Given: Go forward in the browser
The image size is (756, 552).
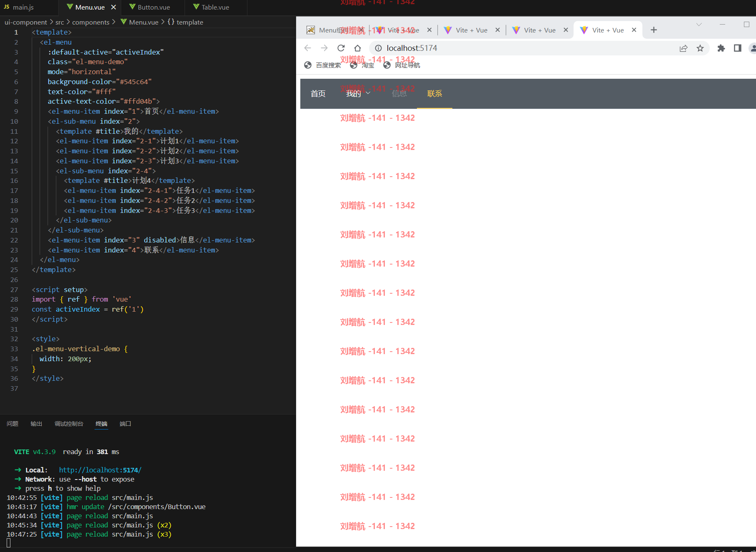Looking at the screenshot, I should coord(324,48).
